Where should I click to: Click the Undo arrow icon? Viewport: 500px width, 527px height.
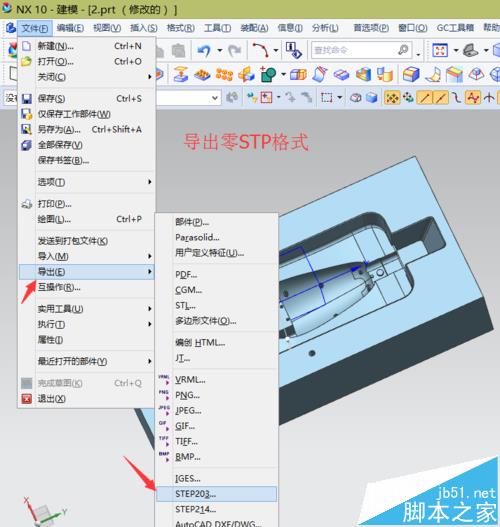[204, 50]
